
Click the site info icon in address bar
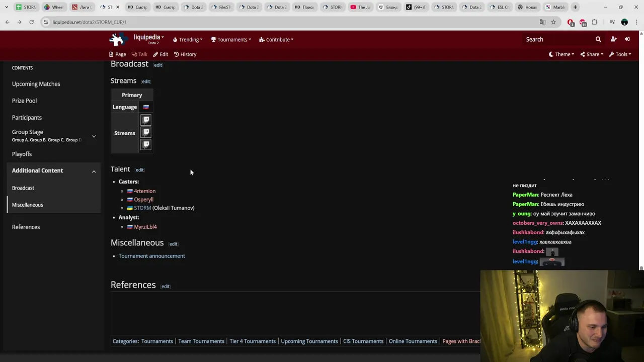(46, 22)
